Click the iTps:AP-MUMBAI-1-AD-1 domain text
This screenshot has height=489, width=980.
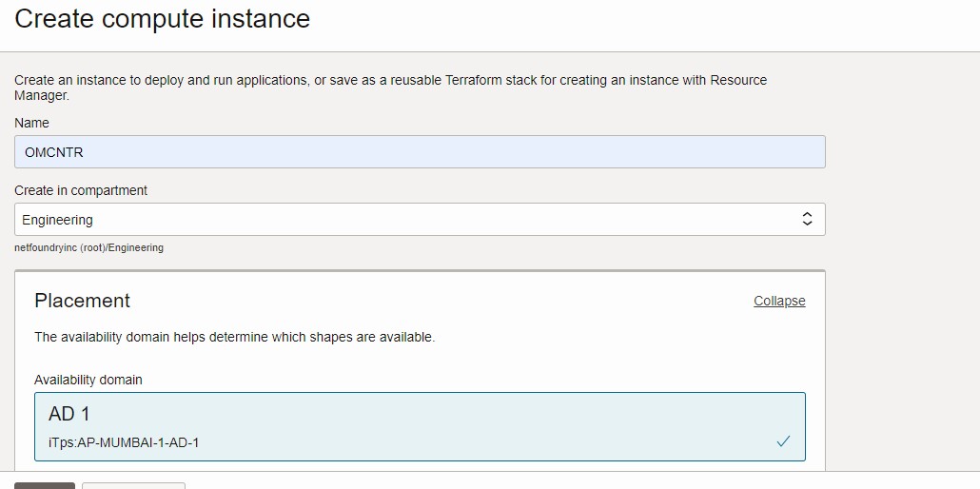124,442
